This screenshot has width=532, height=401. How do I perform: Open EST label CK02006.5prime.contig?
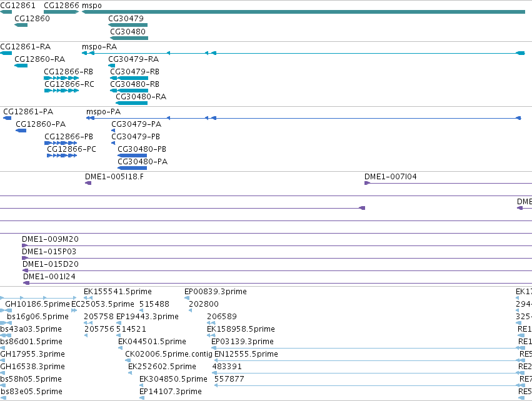pyautogui.click(x=169, y=354)
